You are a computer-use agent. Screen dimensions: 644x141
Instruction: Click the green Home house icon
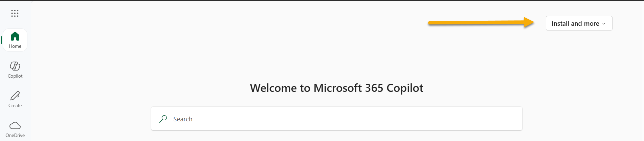(15, 36)
